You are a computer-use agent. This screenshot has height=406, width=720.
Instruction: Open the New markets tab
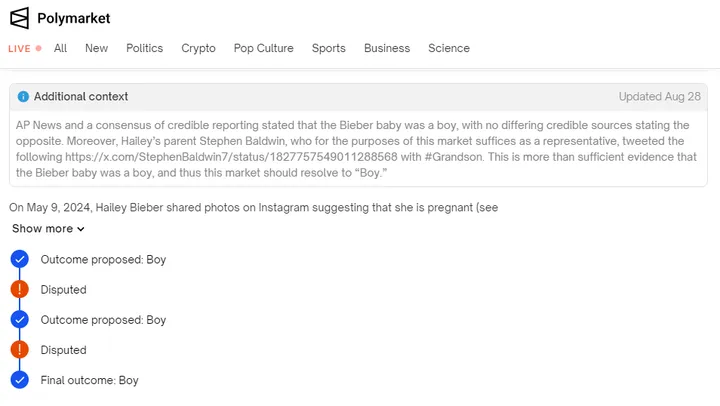pyautogui.click(x=96, y=48)
